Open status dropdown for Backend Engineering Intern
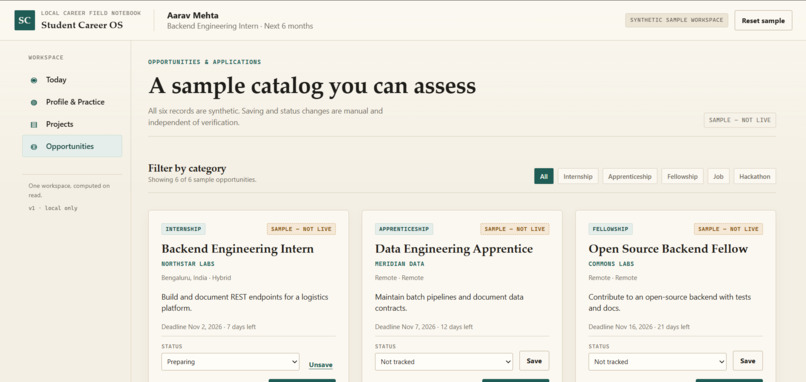 (230, 361)
